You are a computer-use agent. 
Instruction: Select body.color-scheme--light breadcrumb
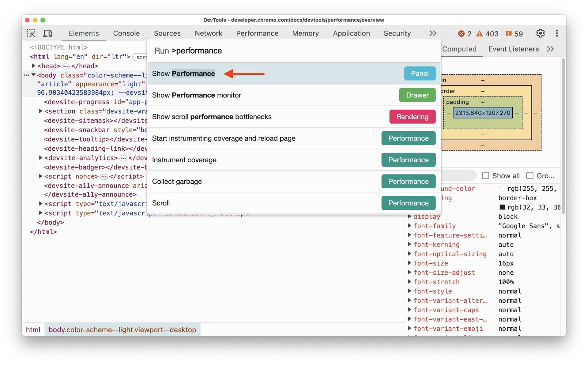[122, 330]
